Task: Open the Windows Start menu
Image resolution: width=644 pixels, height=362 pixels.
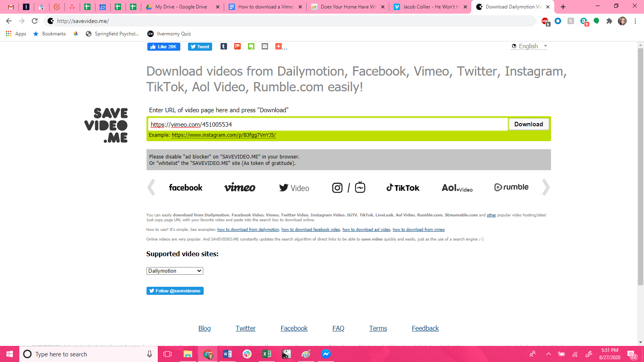Action: 10,354
